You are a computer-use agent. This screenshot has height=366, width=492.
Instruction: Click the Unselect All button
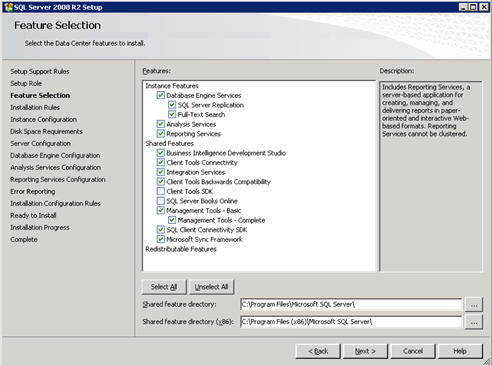211,287
